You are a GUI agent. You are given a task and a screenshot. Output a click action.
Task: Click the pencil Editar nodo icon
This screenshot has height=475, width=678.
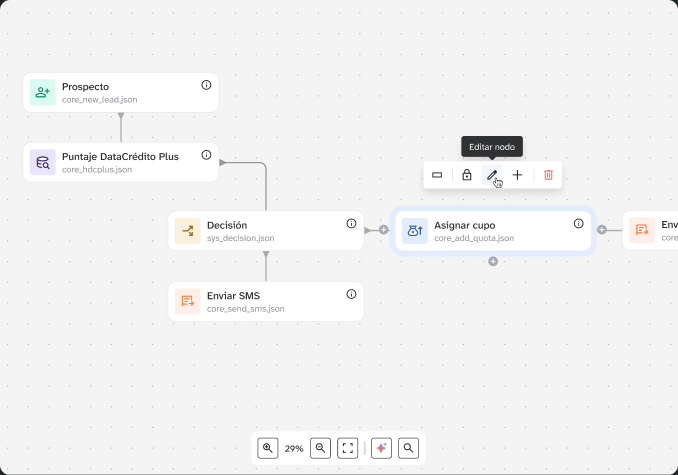pos(492,175)
